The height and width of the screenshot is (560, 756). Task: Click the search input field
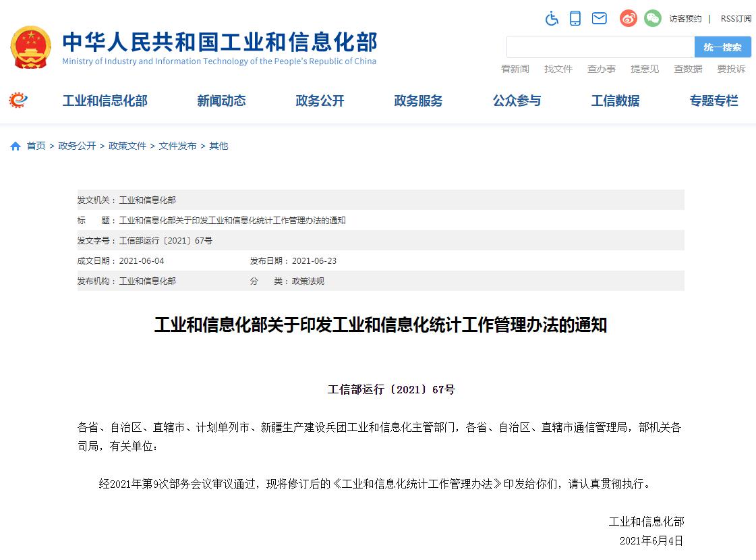[x=600, y=47]
